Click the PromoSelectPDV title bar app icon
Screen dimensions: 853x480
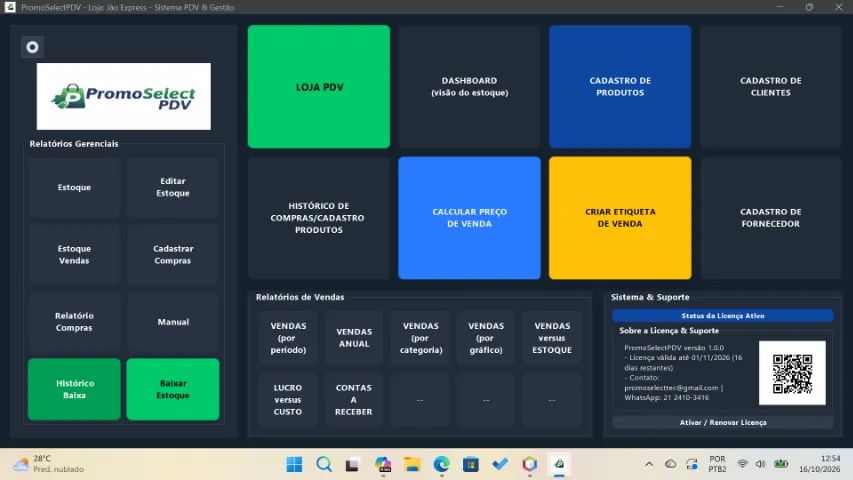(10, 7)
